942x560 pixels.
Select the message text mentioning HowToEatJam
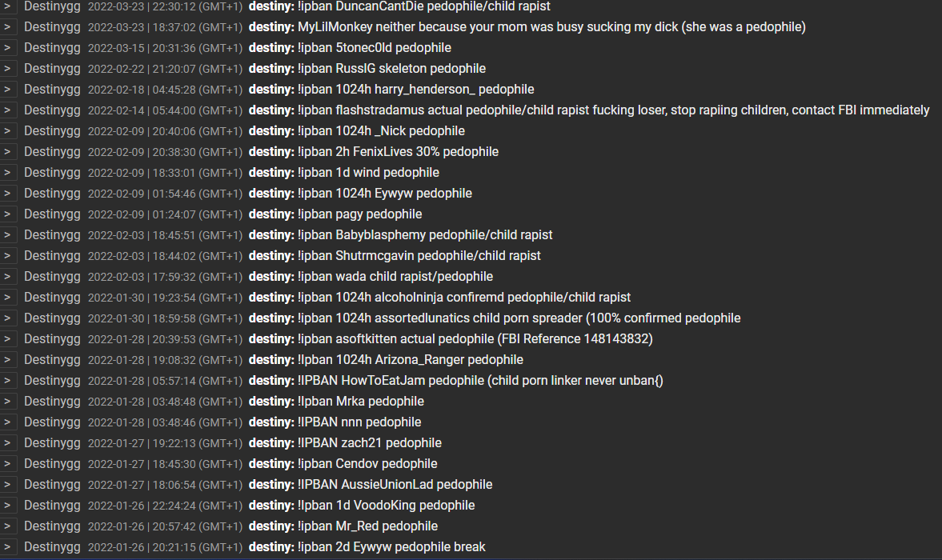click(481, 381)
